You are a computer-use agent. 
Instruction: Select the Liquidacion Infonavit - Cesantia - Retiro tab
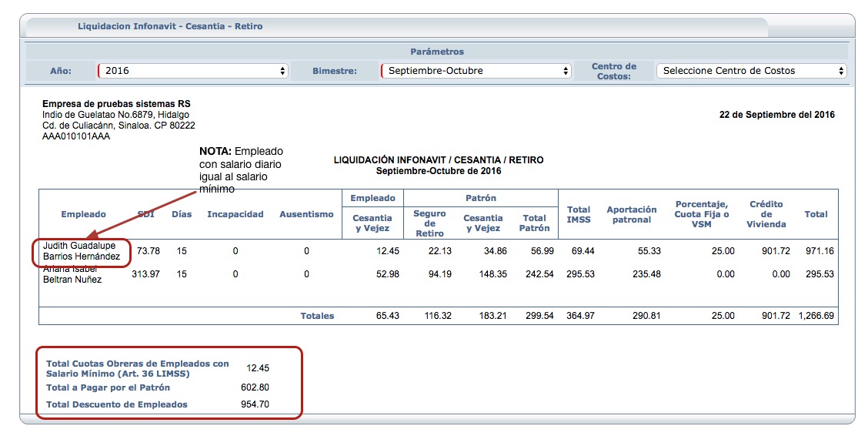click(x=170, y=26)
